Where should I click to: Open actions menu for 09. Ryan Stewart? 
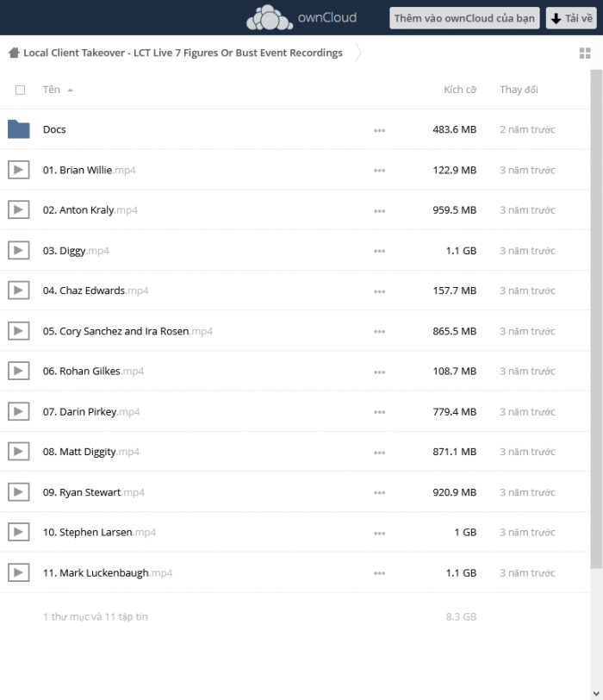pyautogui.click(x=380, y=493)
